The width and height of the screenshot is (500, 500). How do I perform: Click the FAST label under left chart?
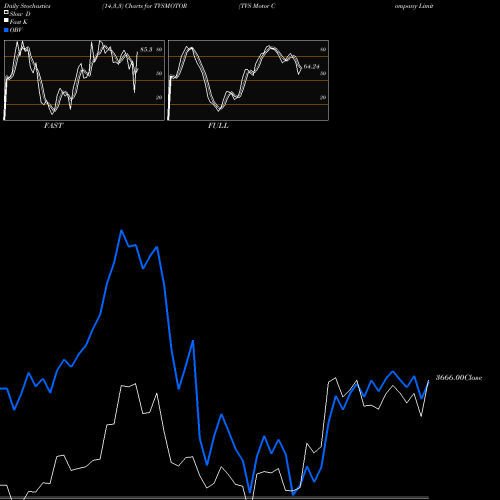coord(53,126)
